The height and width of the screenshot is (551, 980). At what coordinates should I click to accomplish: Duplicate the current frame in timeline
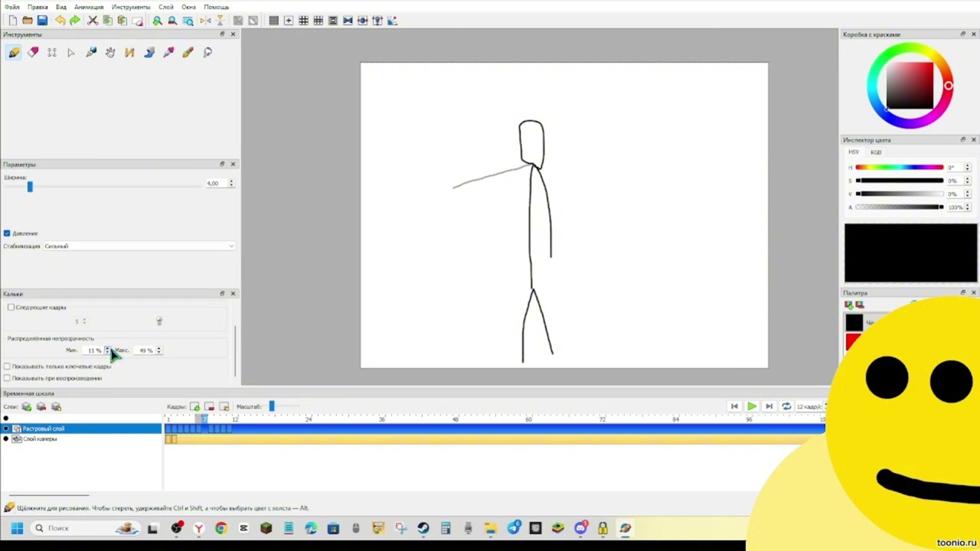224,406
